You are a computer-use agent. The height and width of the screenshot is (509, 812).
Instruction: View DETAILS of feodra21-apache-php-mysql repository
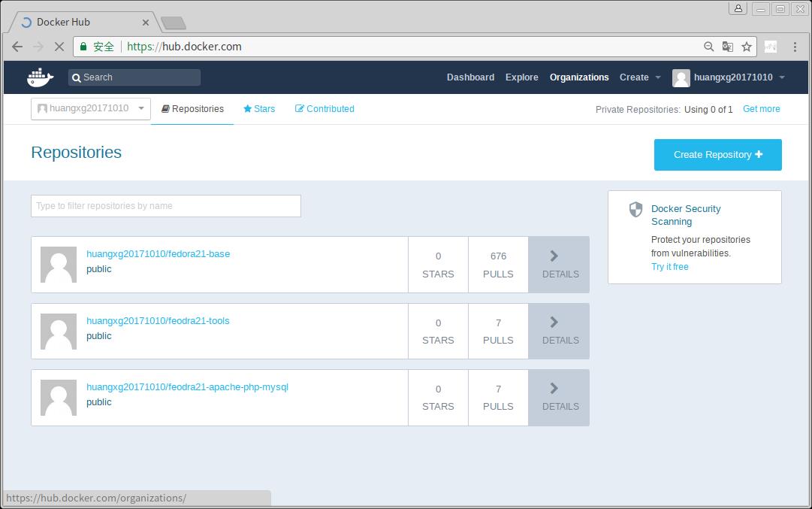point(559,398)
